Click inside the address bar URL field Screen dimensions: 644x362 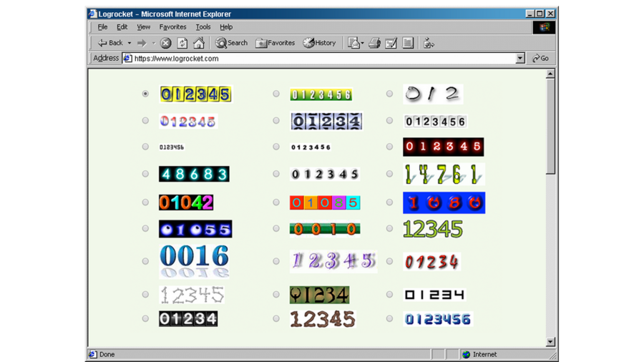pyautogui.click(x=322, y=59)
